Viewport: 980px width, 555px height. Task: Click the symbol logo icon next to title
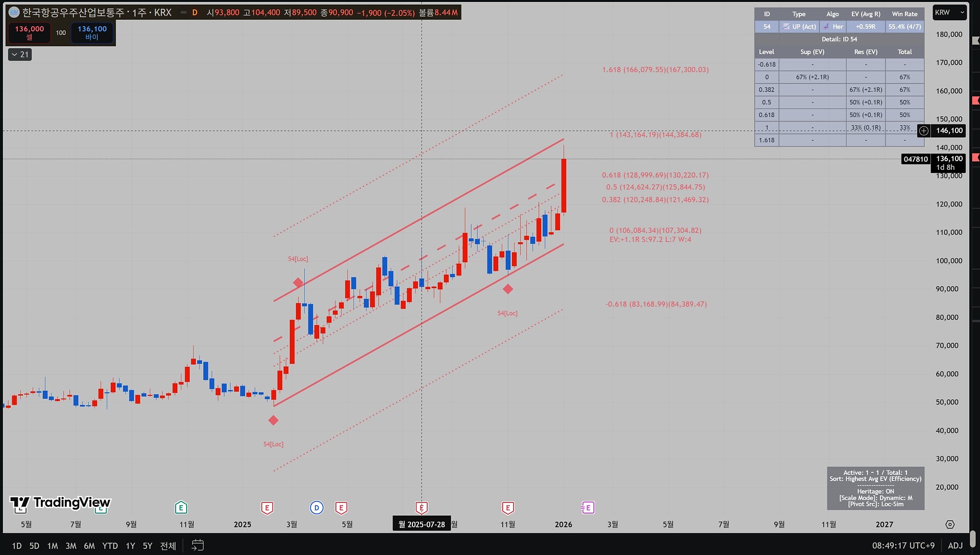(14, 12)
